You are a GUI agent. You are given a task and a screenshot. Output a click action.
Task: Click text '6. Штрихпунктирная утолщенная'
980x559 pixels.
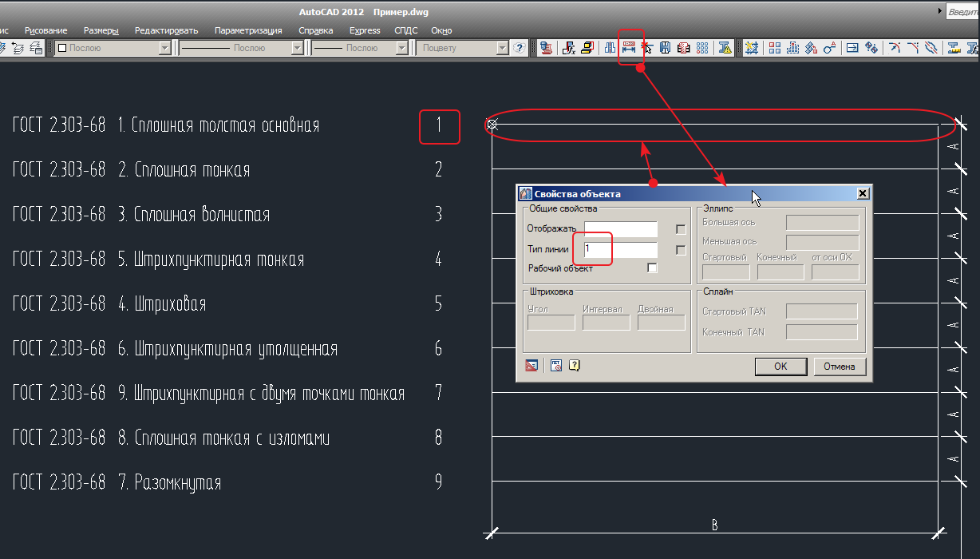tap(227, 349)
